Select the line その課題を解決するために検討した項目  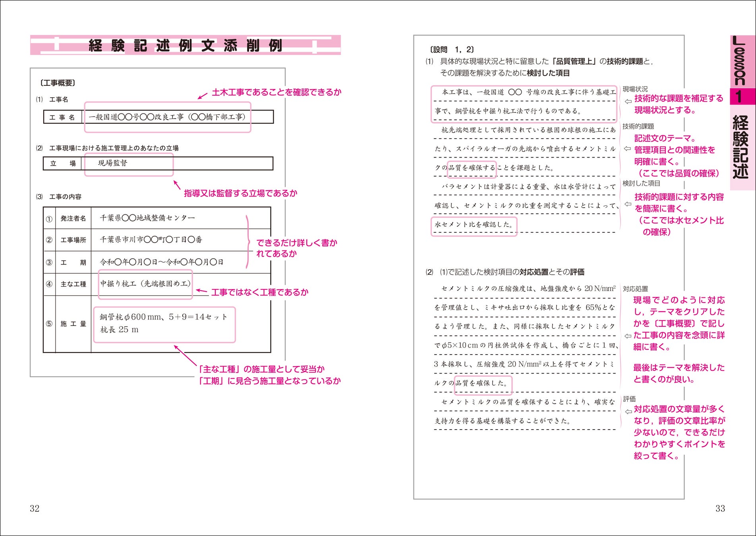coord(505,73)
